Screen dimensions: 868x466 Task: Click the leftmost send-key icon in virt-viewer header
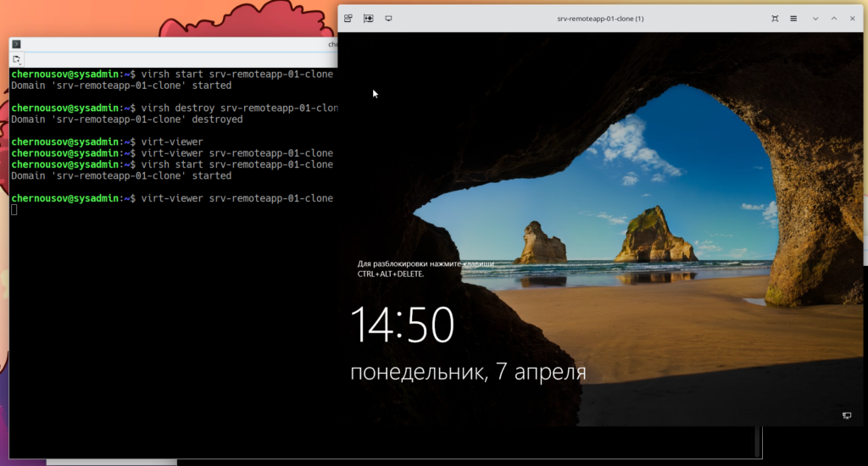pos(348,18)
